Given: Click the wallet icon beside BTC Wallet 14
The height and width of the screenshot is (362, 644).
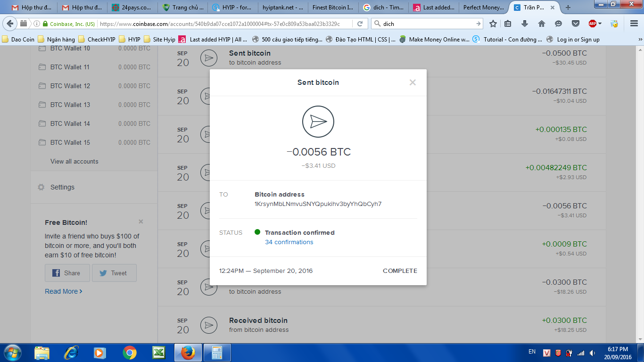Looking at the screenshot, I should 42,123.
